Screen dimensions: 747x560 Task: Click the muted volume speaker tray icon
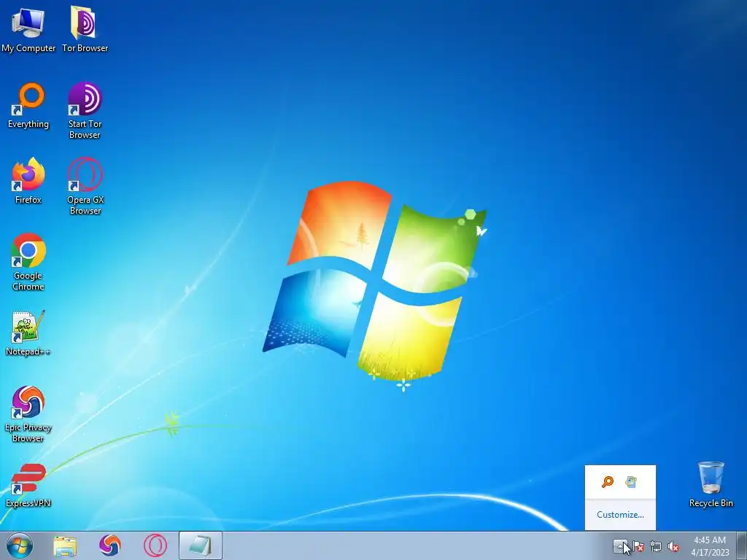(673, 546)
